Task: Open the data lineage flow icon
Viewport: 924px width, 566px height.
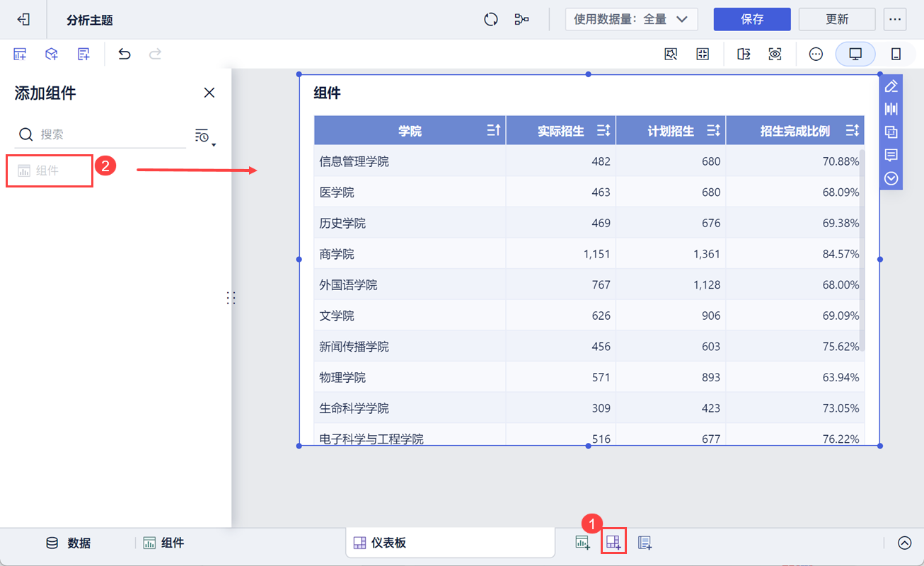Action: 522,19
